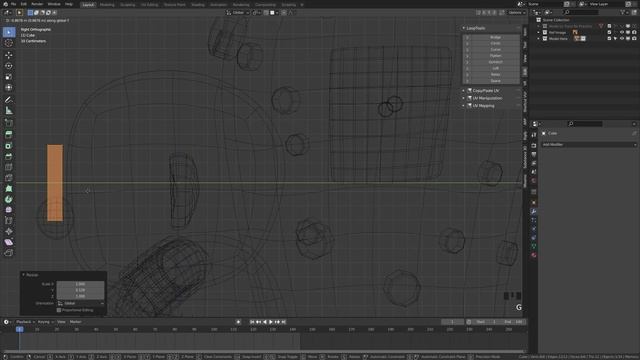Toggle auto keying record button in timeline
Image resolution: width=640 pixels, height=360 pixels.
[238, 322]
